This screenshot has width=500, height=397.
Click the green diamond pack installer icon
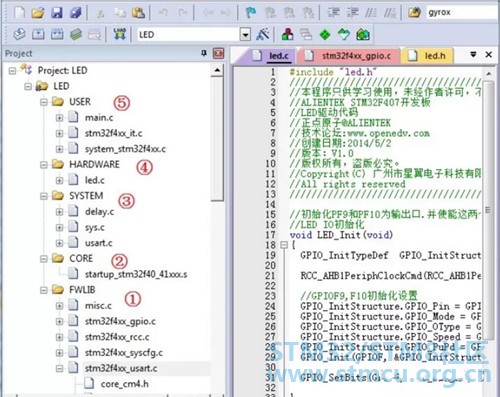click(325, 34)
